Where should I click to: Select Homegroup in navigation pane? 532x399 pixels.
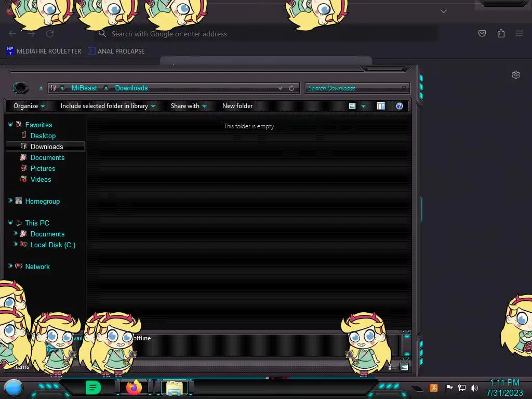43,201
